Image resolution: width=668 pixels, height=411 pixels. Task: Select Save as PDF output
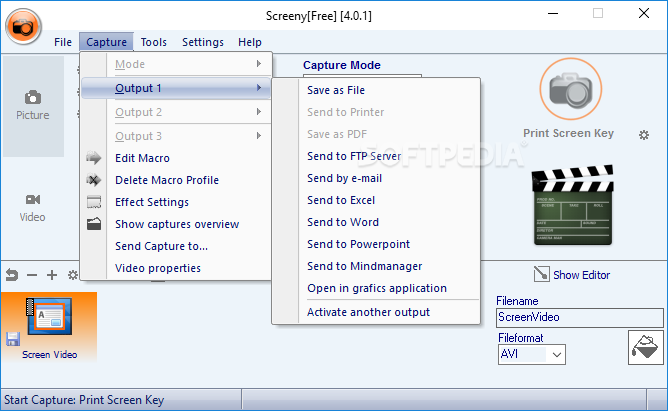[x=337, y=134]
